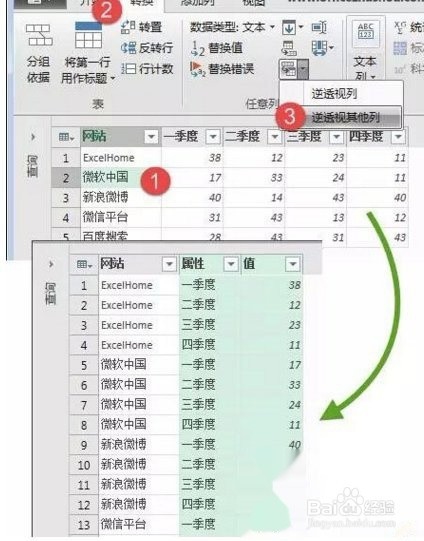Image resolution: width=424 pixels, height=541 pixels.
Task: Click the Pivot column icon
Action: tap(289, 48)
